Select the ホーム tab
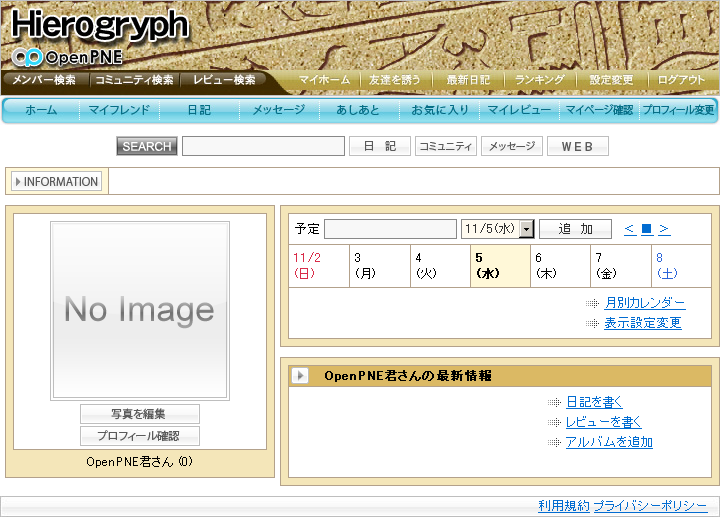Image resolution: width=720 pixels, height=517 pixels. coord(41,110)
